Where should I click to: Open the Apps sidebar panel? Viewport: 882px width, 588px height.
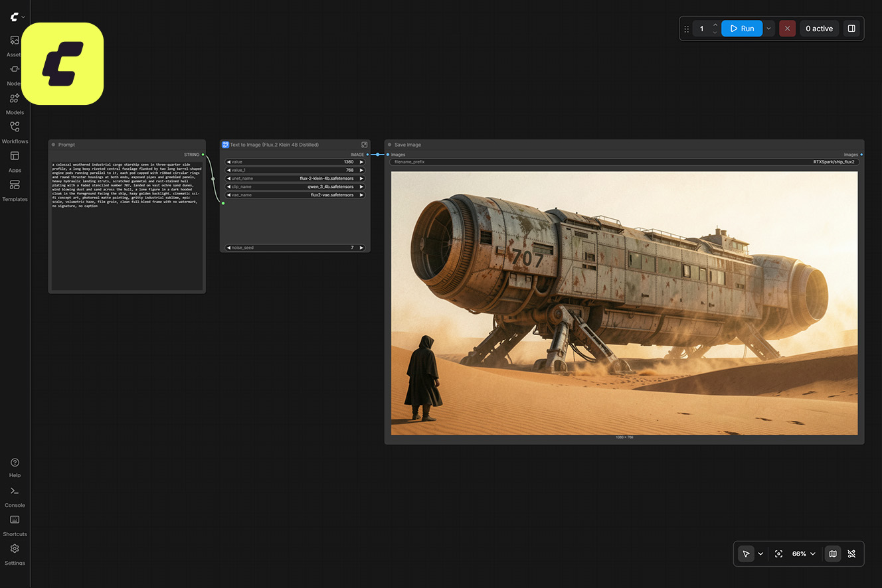coord(15,161)
